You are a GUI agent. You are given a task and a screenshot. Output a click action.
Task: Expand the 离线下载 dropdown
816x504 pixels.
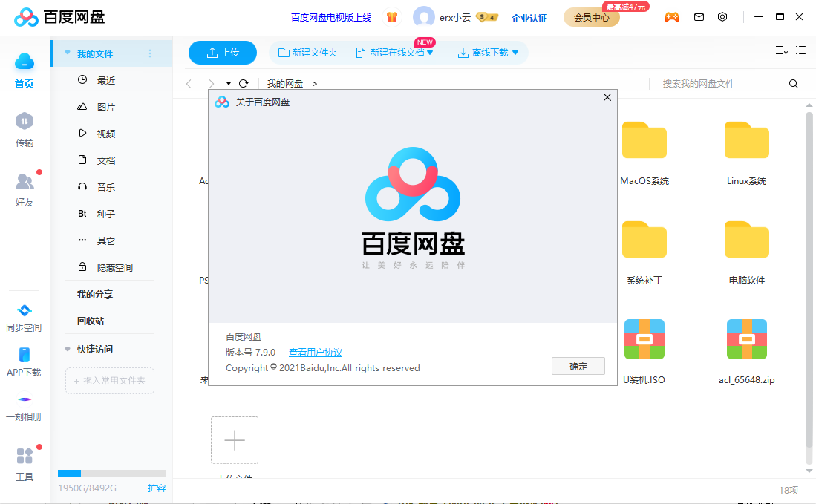click(x=489, y=53)
